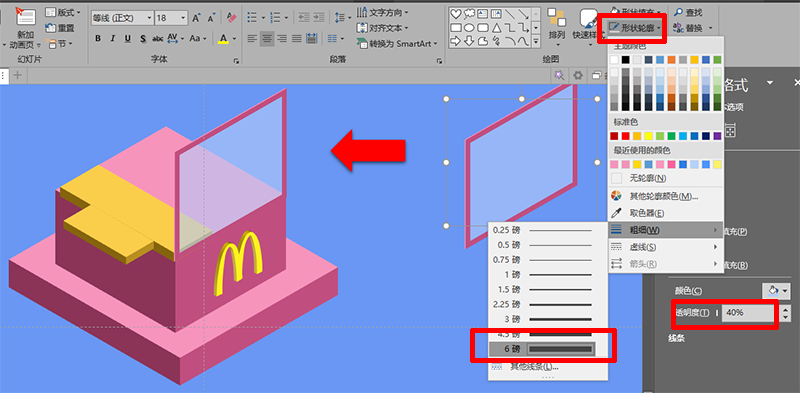800x393 pixels.
Task: Click the New Slide (新加动画页) icon
Action: (26, 17)
